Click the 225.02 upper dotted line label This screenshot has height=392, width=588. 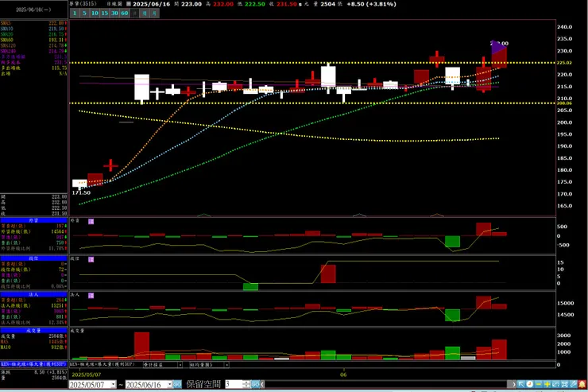click(x=564, y=63)
